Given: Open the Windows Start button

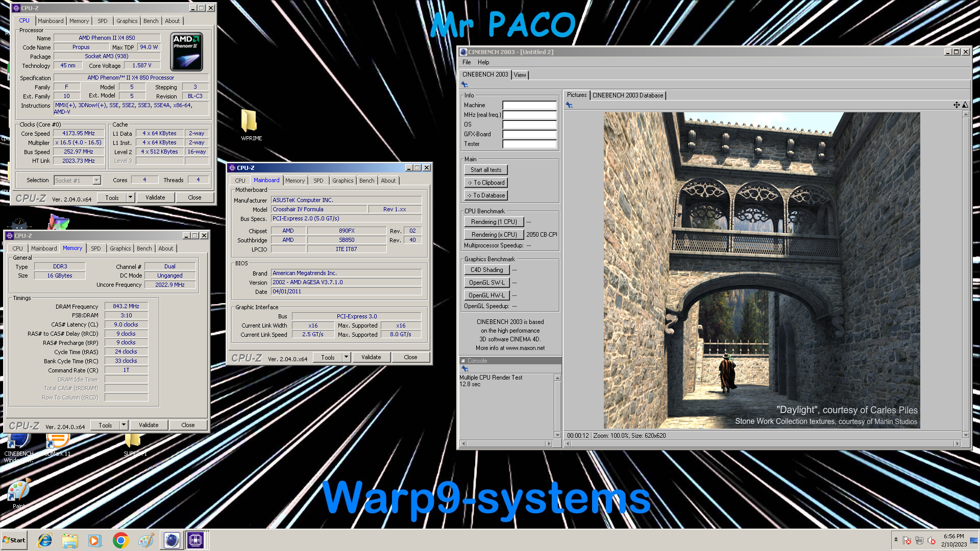Looking at the screenshot, I should pos(14,540).
